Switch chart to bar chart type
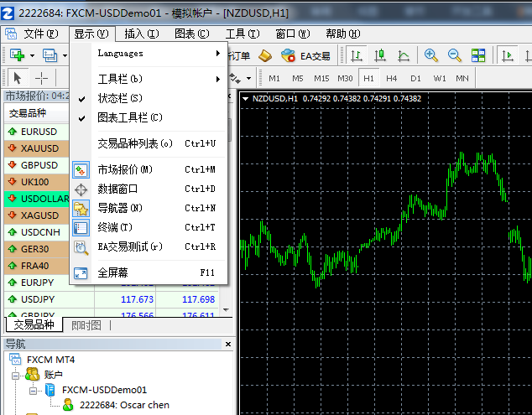The image size is (532, 415). pyautogui.click(x=357, y=55)
